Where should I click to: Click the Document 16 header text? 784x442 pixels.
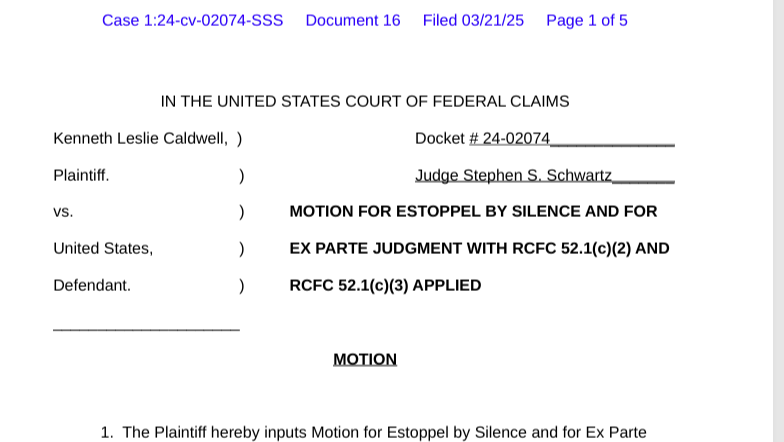point(353,20)
